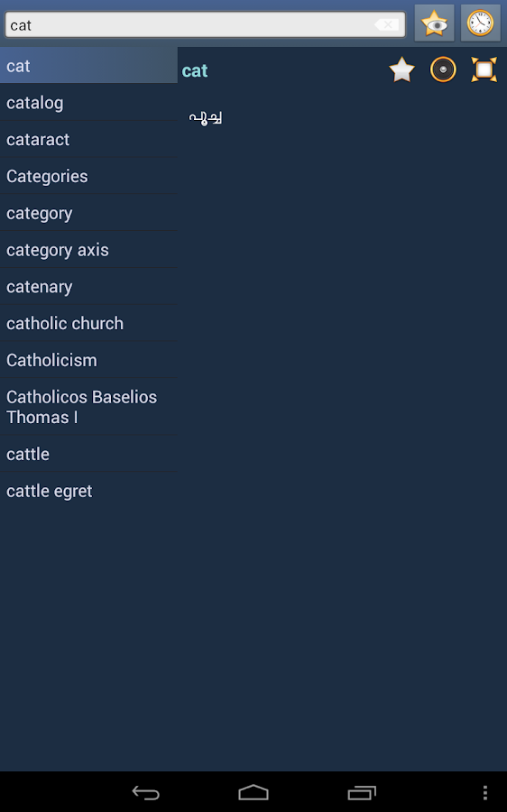Select catenary in the list
Viewport: 507px width, 812px height.
click(x=88, y=286)
